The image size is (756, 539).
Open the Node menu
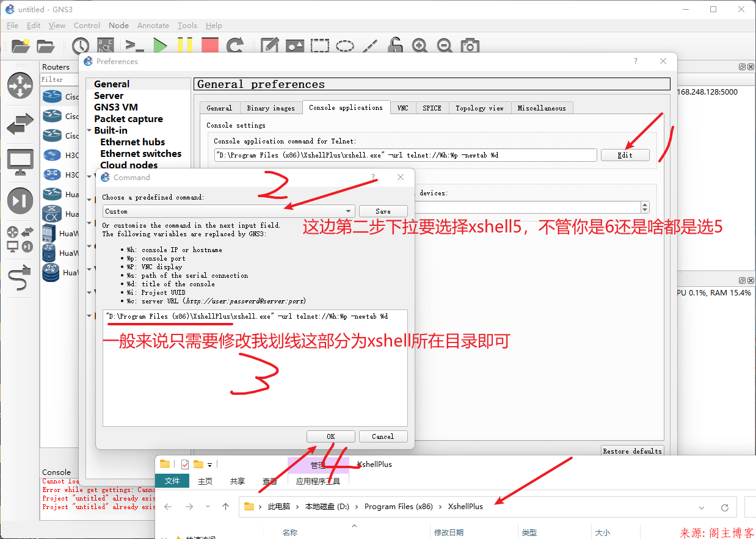[x=118, y=26]
